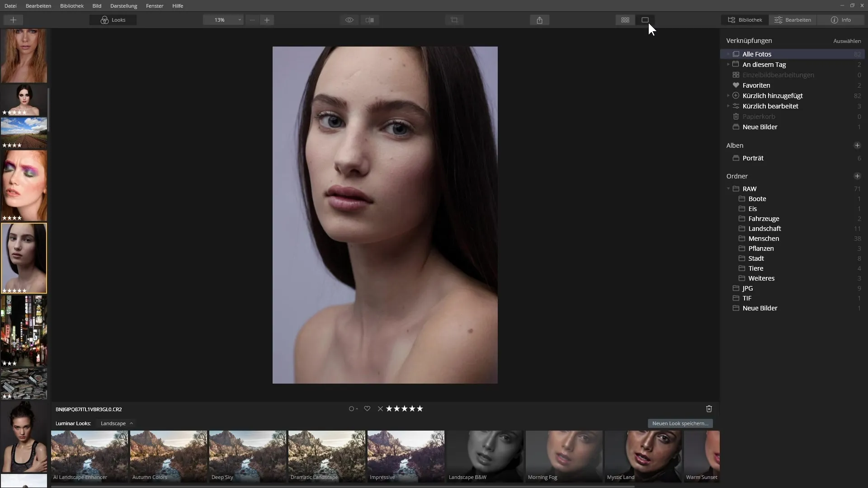Toggle the eye preview of original image
The height and width of the screenshot is (488, 868).
coord(349,20)
